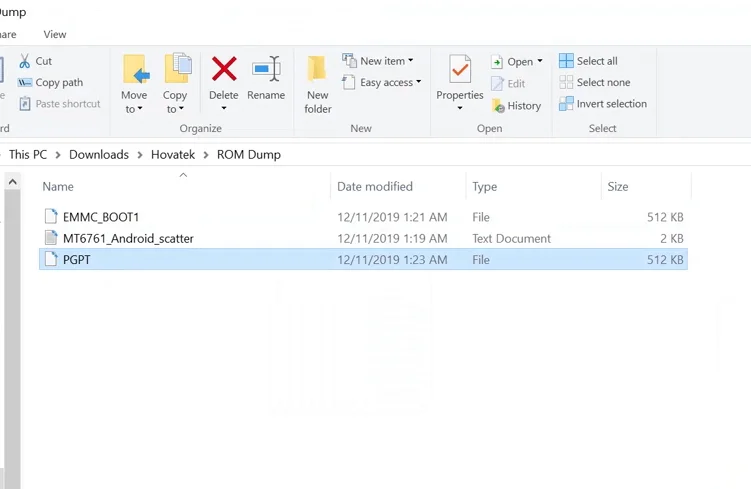Screen dimensions: 751x489
Task: Click the Select none label
Action: [603, 82]
